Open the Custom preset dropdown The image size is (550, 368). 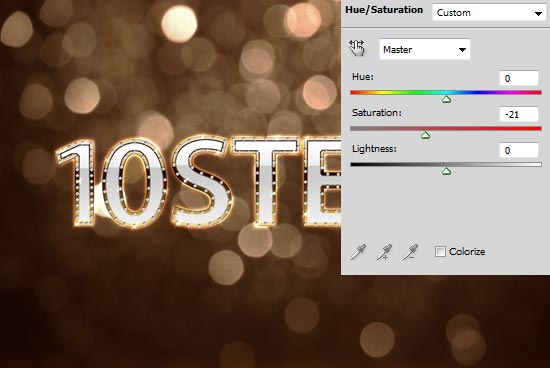pos(489,13)
